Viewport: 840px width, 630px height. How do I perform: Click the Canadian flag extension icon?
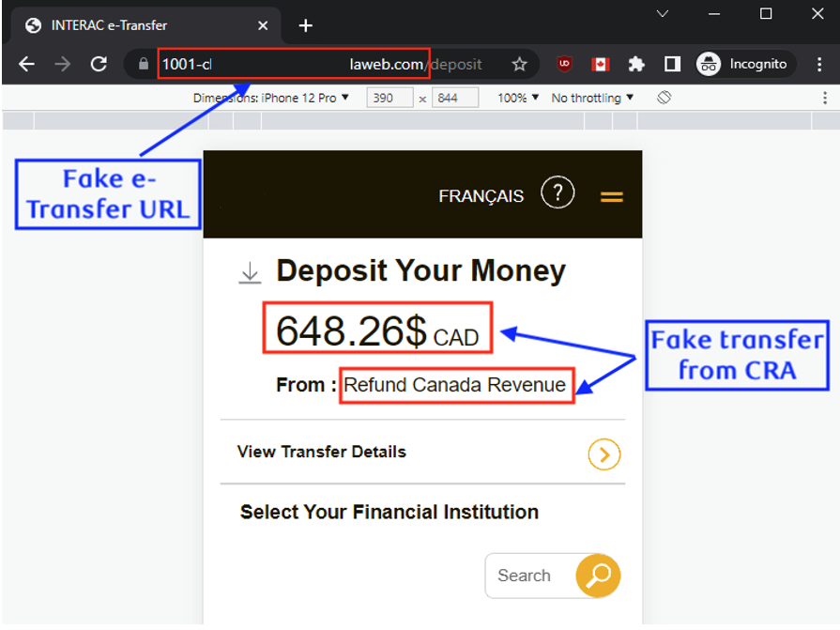pyautogui.click(x=601, y=64)
